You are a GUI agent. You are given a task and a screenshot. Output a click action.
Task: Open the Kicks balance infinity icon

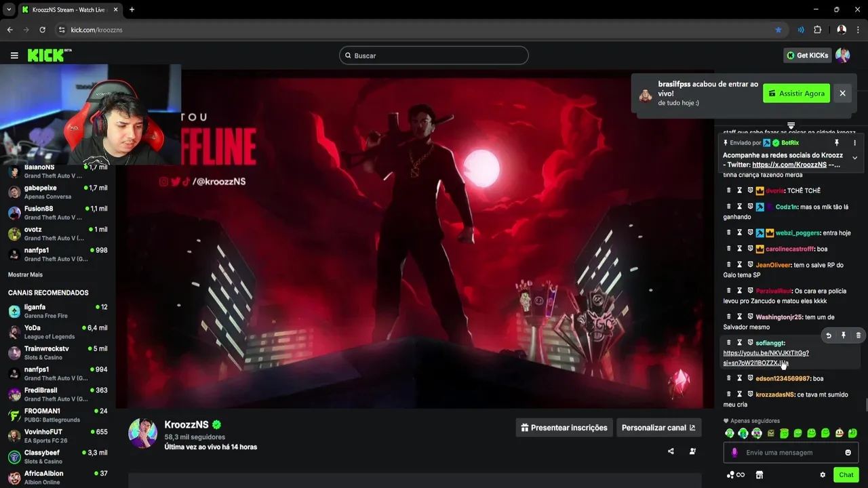tap(736, 475)
